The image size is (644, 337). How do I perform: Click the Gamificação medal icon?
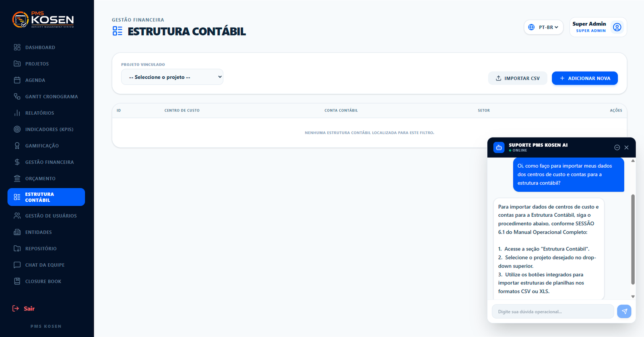click(x=17, y=146)
